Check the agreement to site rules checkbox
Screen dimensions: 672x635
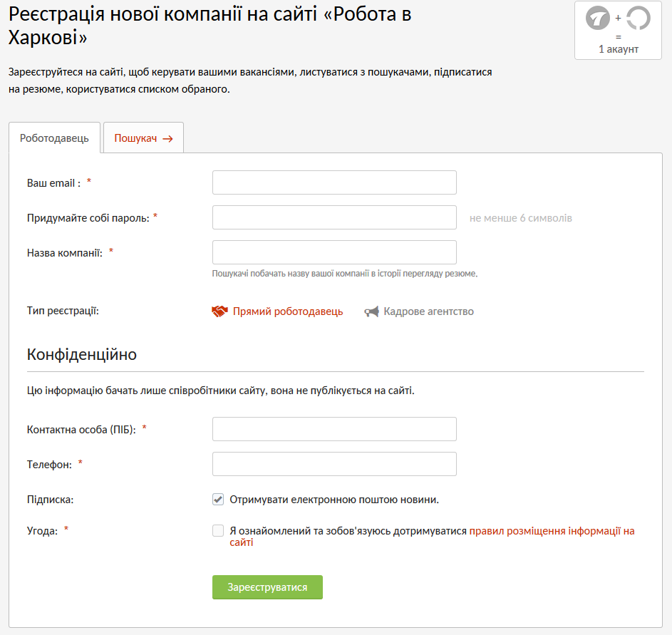pyautogui.click(x=218, y=531)
